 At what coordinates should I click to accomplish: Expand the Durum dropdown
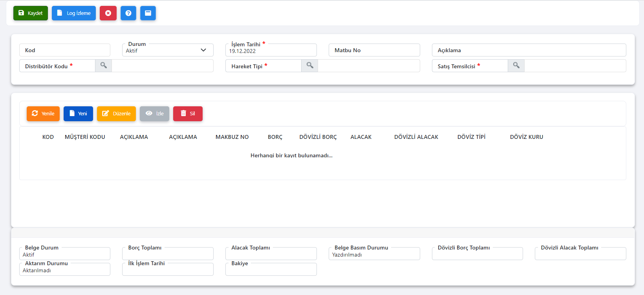click(x=168, y=50)
